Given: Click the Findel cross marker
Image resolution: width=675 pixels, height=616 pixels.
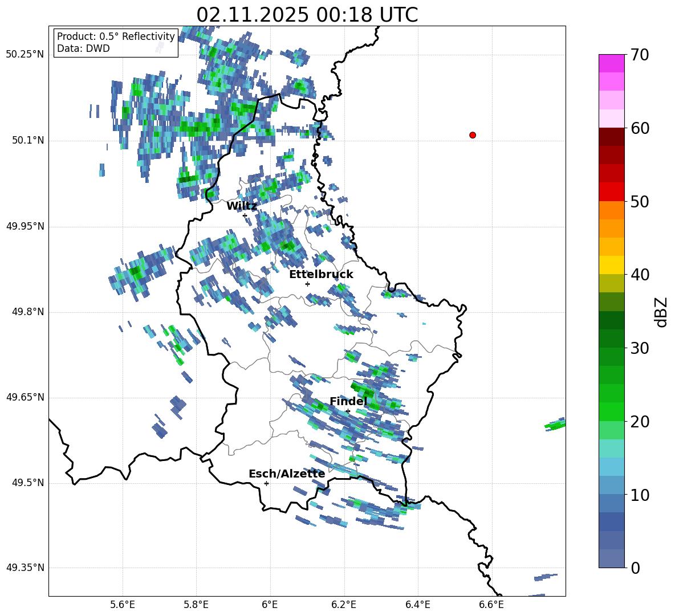Looking at the screenshot, I should (x=348, y=411).
